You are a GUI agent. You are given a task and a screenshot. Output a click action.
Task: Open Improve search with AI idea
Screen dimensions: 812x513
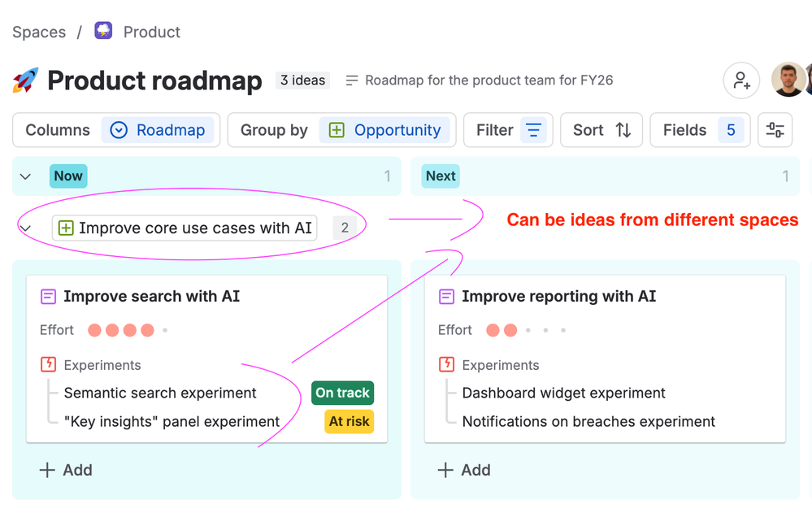click(x=152, y=297)
